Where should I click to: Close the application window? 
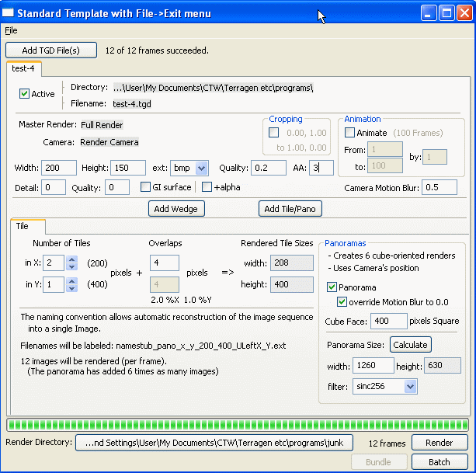[465, 13]
